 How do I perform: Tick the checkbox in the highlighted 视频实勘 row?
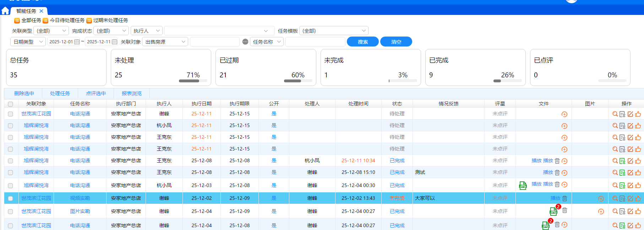click(x=10, y=198)
